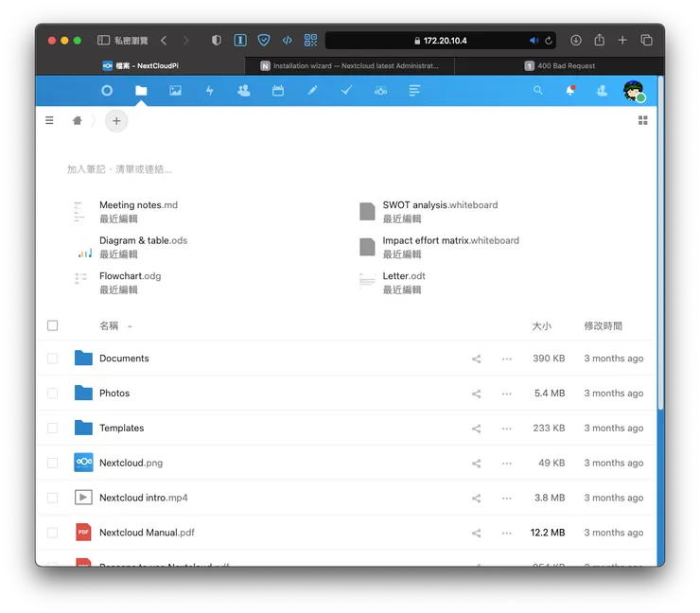Share Nextcloud intro.mp4 file
Screen dimensions: 700x613
[477, 498]
